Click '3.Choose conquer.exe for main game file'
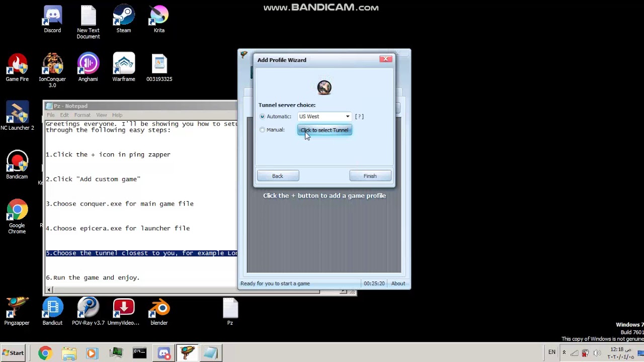644x362 pixels. [120, 204]
